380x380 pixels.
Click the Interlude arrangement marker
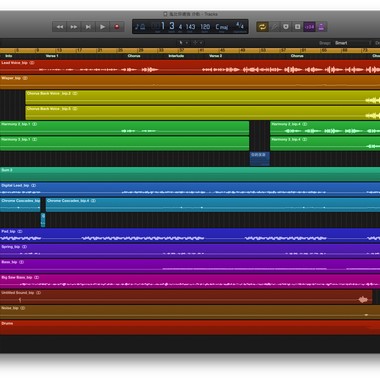point(176,56)
